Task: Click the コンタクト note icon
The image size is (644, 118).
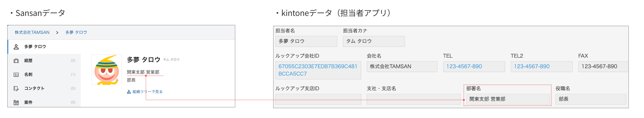Action: [16, 89]
